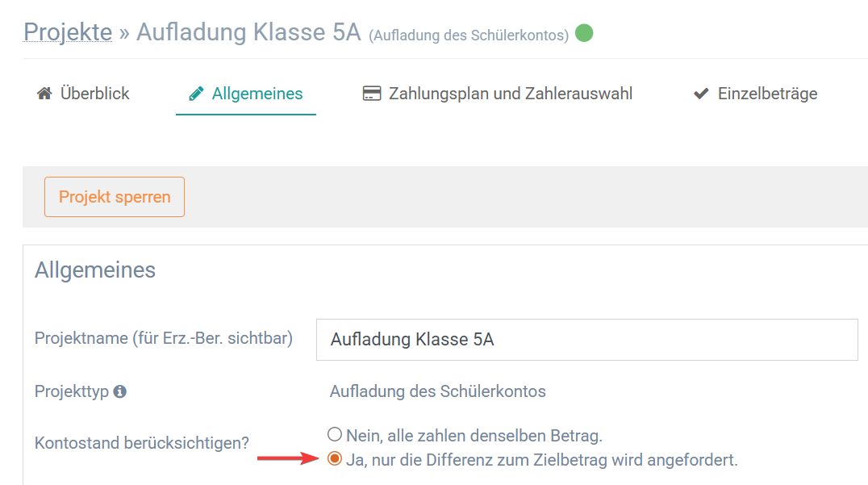Click the home icon beside Überblick
868x485 pixels.
click(x=44, y=93)
